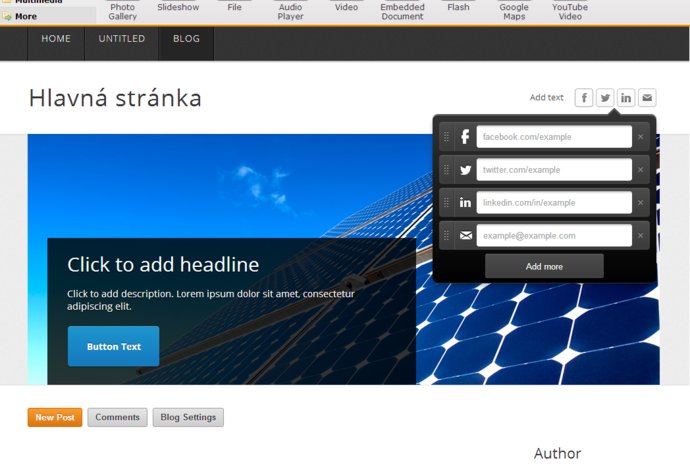The width and height of the screenshot is (690, 469).
Task: Delete the LinkedIn social link row
Action: click(x=641, y=203)
